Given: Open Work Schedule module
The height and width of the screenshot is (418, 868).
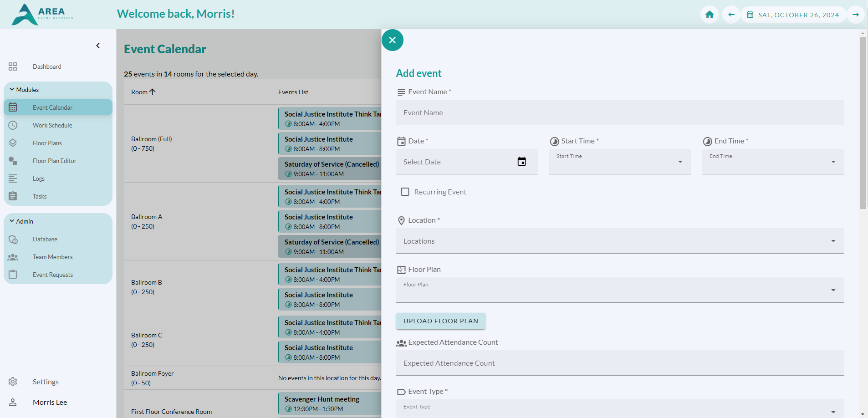Looking at the screenshot, I should click(x=52, y=125).
